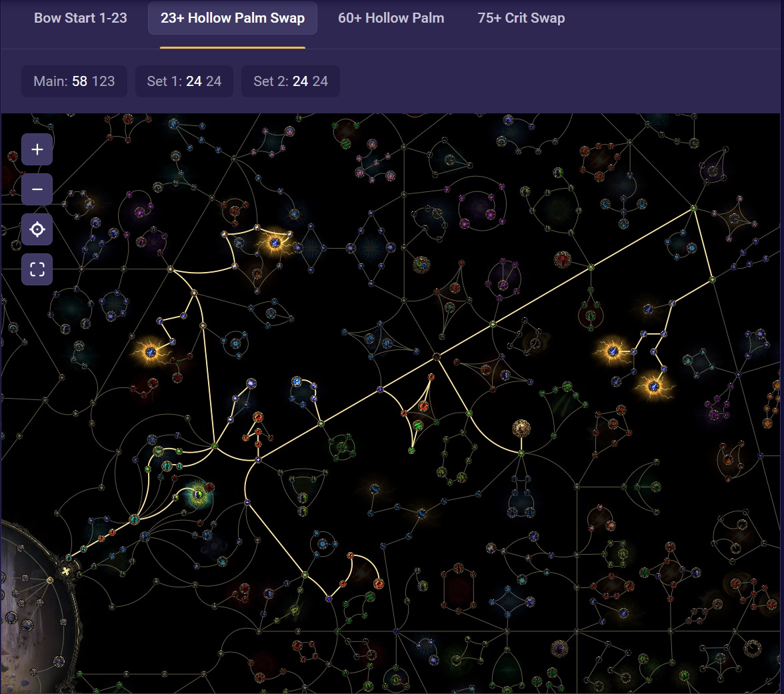Recenter the passive tree with crosshair button
Screen dimensions: 784x694
coord(37,230)
